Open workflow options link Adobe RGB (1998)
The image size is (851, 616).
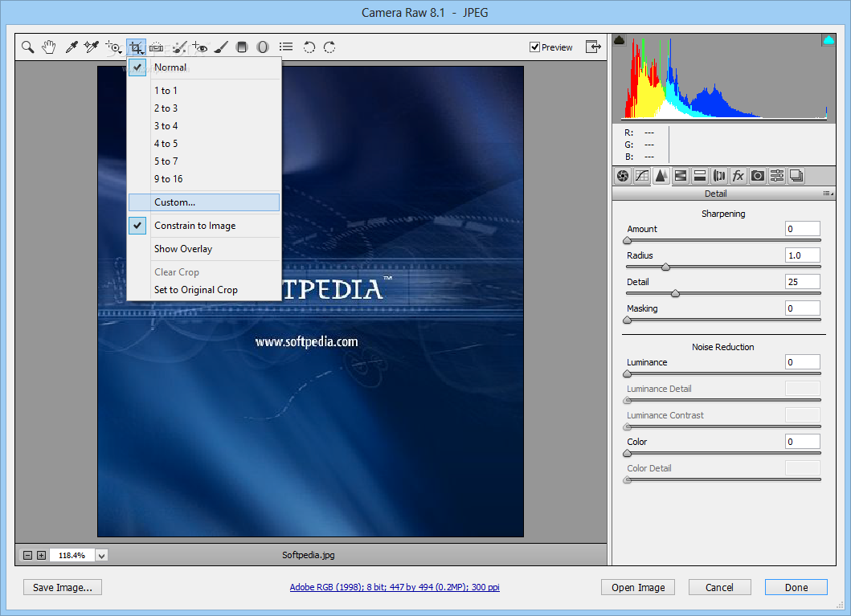pyautogui.click(x=395, y=587)
